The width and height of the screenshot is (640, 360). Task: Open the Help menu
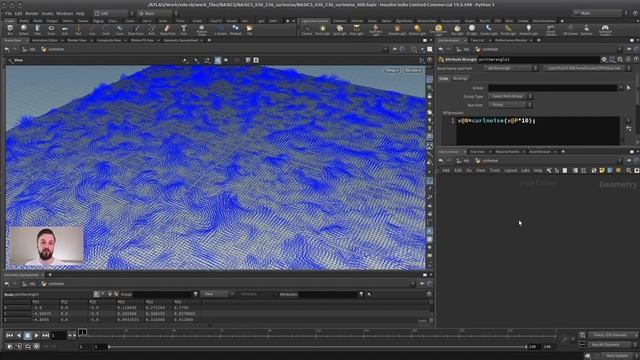pos(80,13)
